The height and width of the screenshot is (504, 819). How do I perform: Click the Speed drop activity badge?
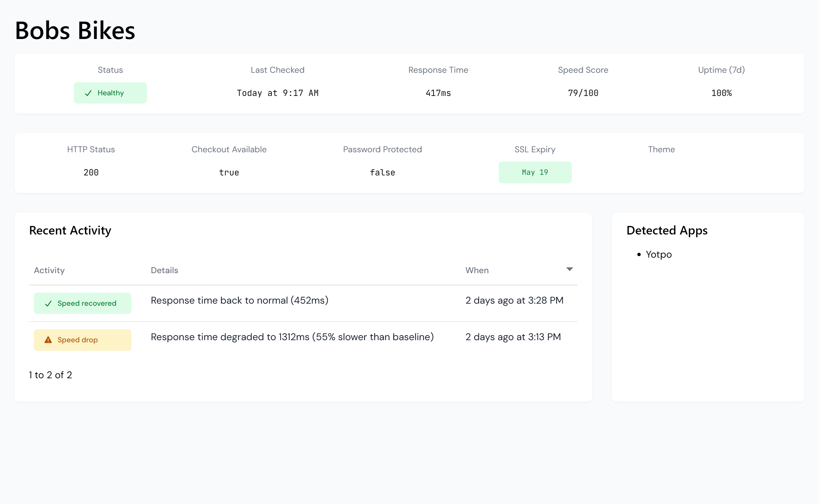(x=82, y=340)
